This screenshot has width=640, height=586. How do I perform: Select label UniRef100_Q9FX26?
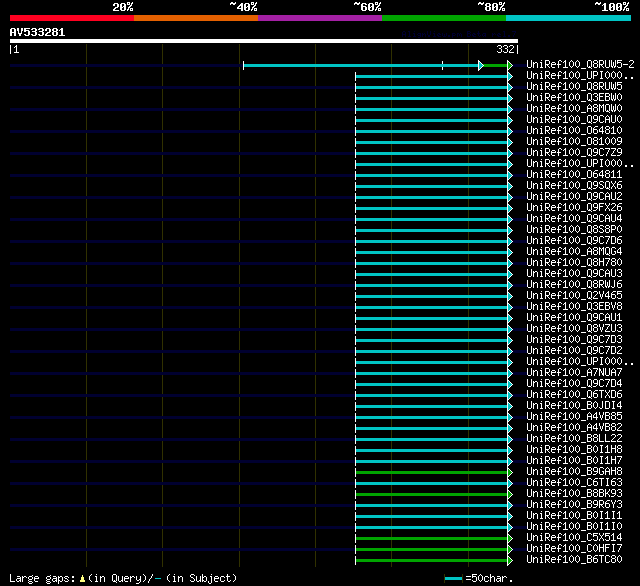click(574, 207)
